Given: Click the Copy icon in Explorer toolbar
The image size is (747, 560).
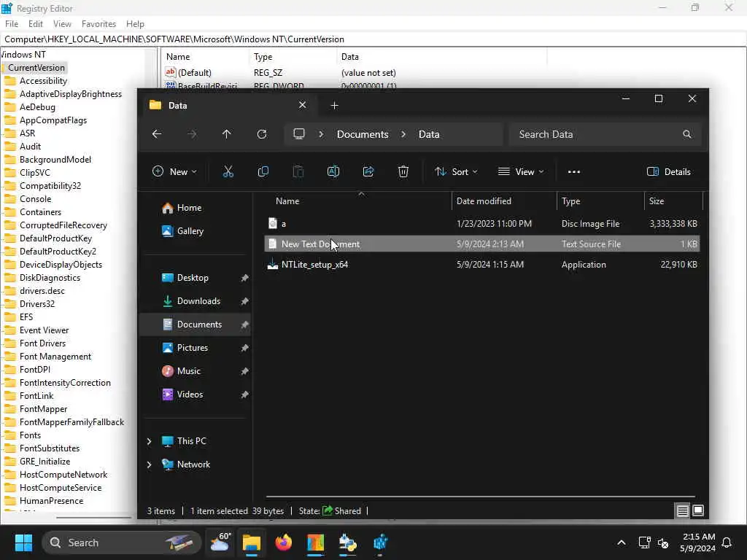Looking at the screenshot, I should [x=263, y=172].
